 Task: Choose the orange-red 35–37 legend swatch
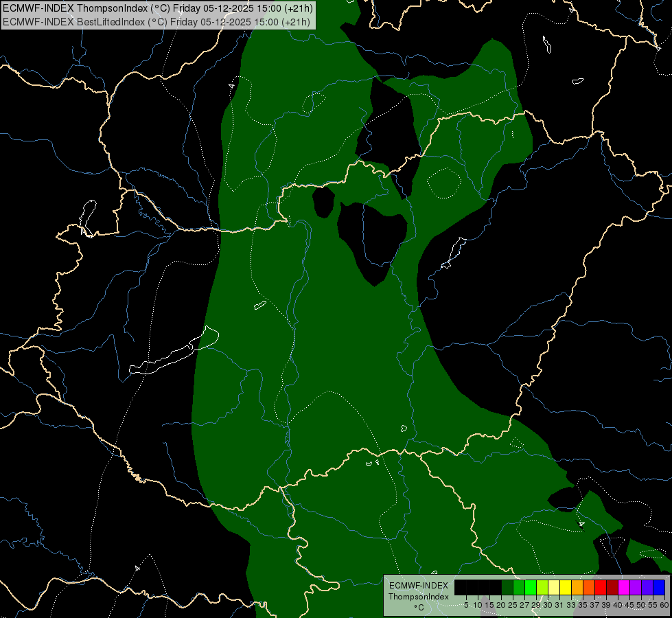[x=589, y=587]
